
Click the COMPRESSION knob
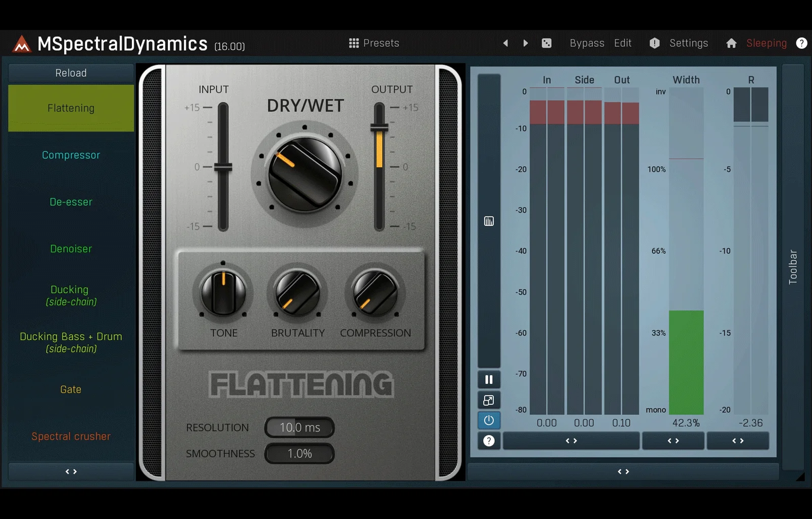[x=376, y=293]
